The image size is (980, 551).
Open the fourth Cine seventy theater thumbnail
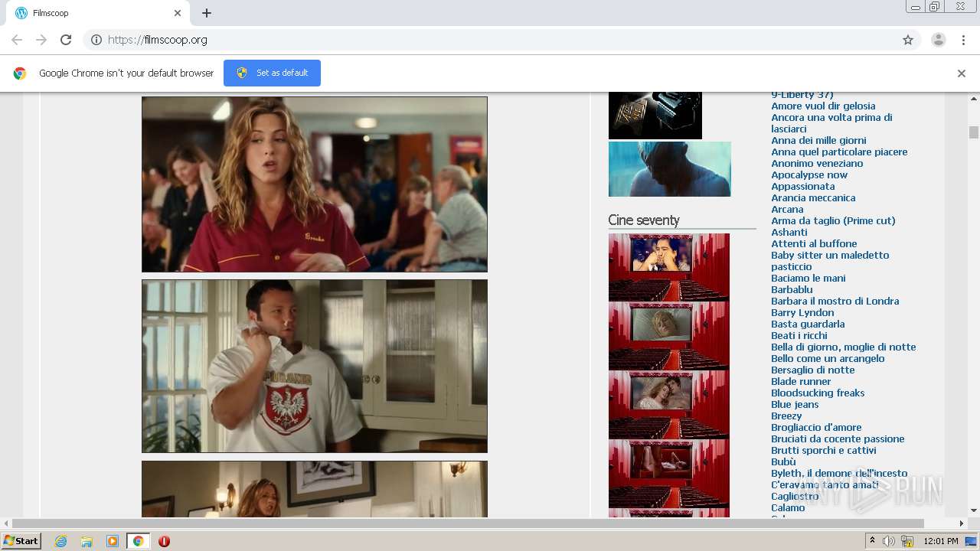(x=669, y=474)
